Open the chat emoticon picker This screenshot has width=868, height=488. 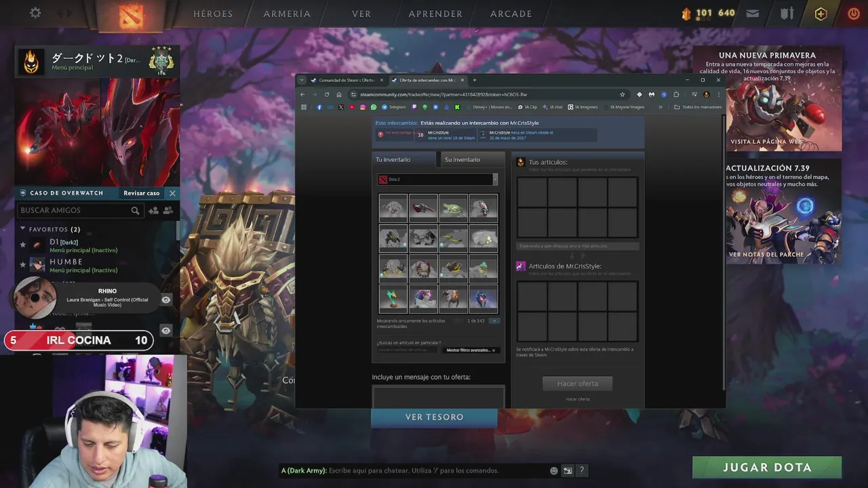[554, 470]
